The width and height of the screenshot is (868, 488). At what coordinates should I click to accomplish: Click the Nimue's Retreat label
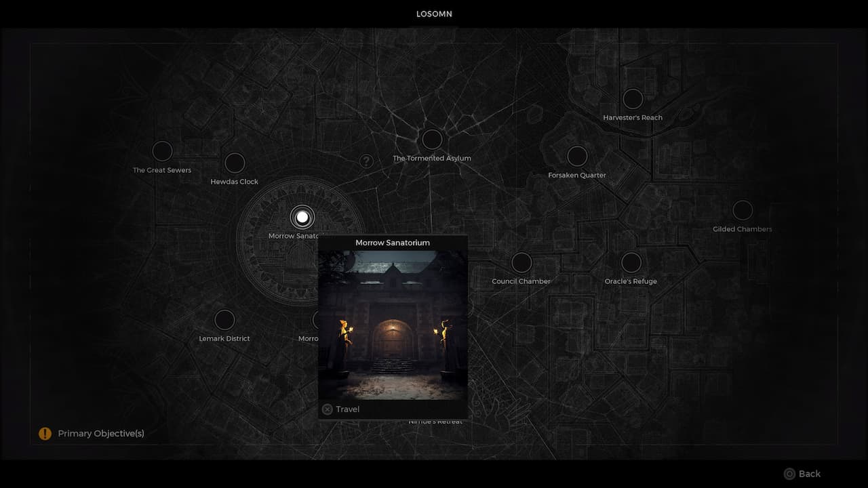435,422
